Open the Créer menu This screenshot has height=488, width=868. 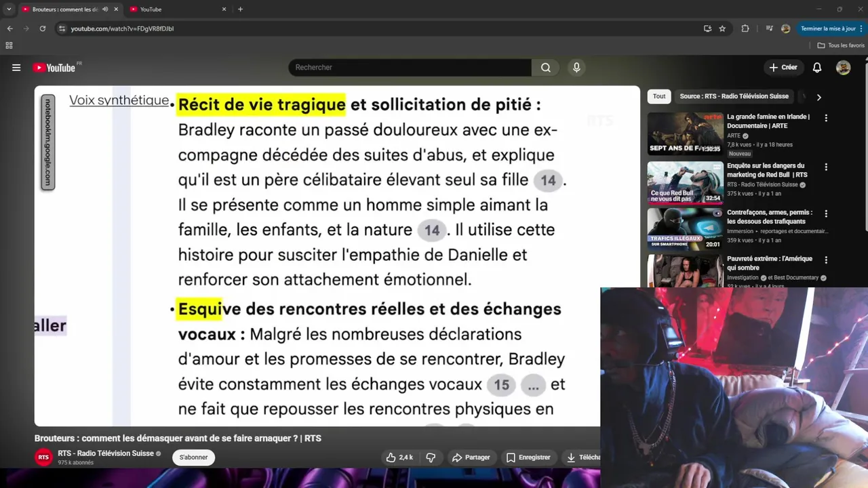coord(783,68)
